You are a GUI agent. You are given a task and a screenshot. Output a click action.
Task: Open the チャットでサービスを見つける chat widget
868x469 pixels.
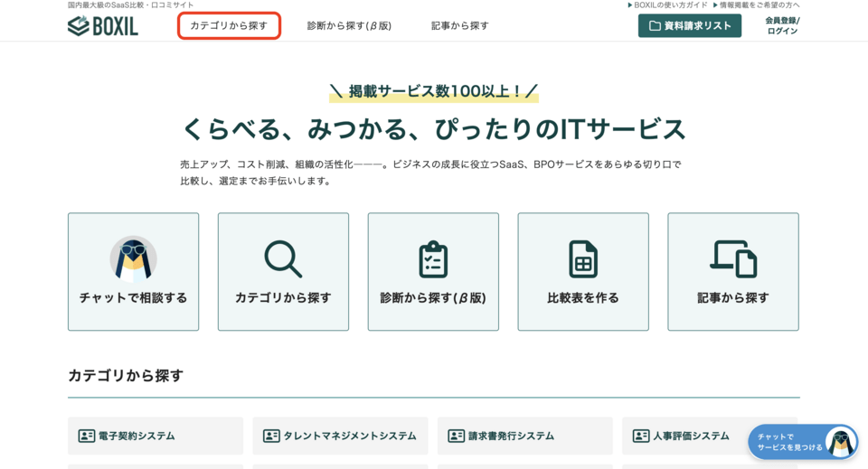(x=802, y=442)
